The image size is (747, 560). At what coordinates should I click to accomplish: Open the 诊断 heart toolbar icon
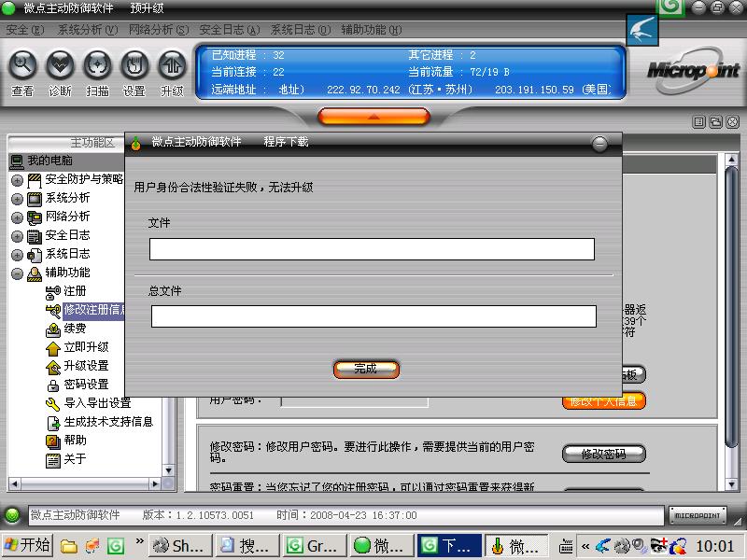pos(60,65)
